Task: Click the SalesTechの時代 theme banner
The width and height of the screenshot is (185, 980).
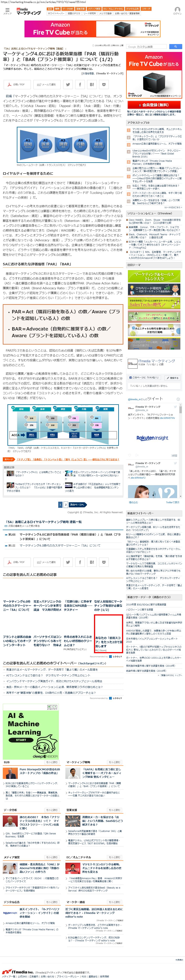Action: pyautogui.click(x=154, y=303)
